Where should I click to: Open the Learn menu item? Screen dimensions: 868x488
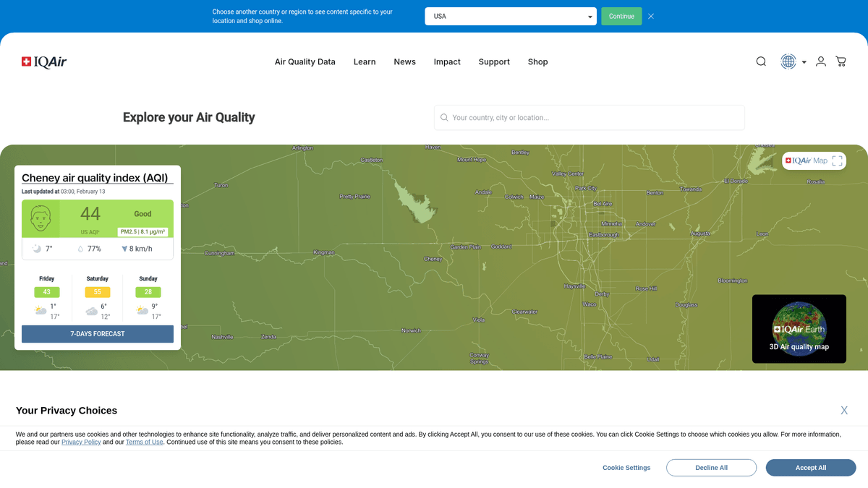pos(365,62)
